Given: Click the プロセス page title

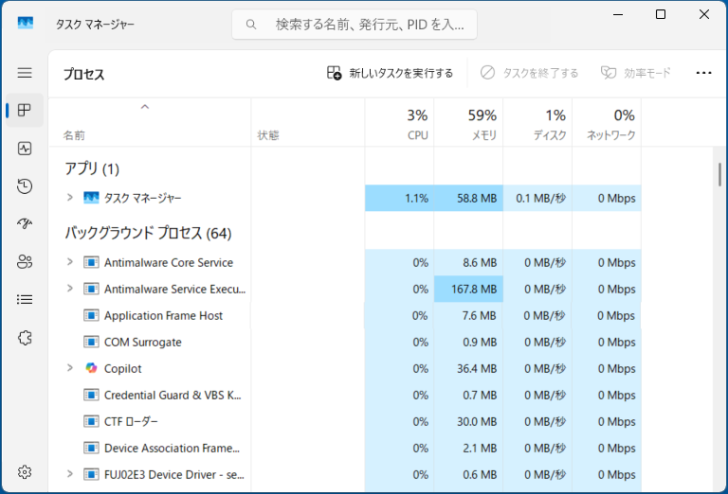Looking at the screenshot, I should pyautogui.click(x=84, y=74).
